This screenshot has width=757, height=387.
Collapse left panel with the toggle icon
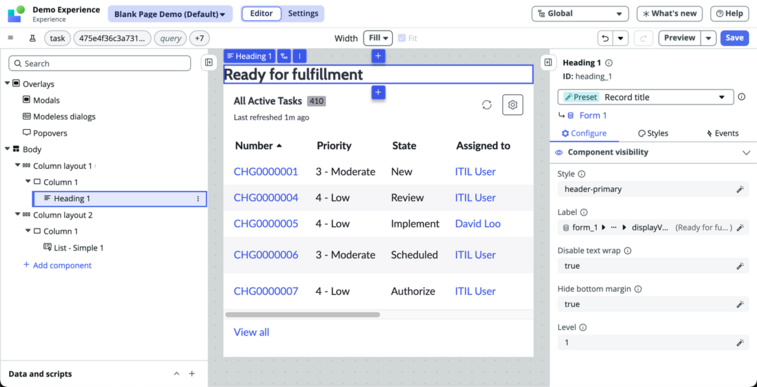click(x=209, y=63)
